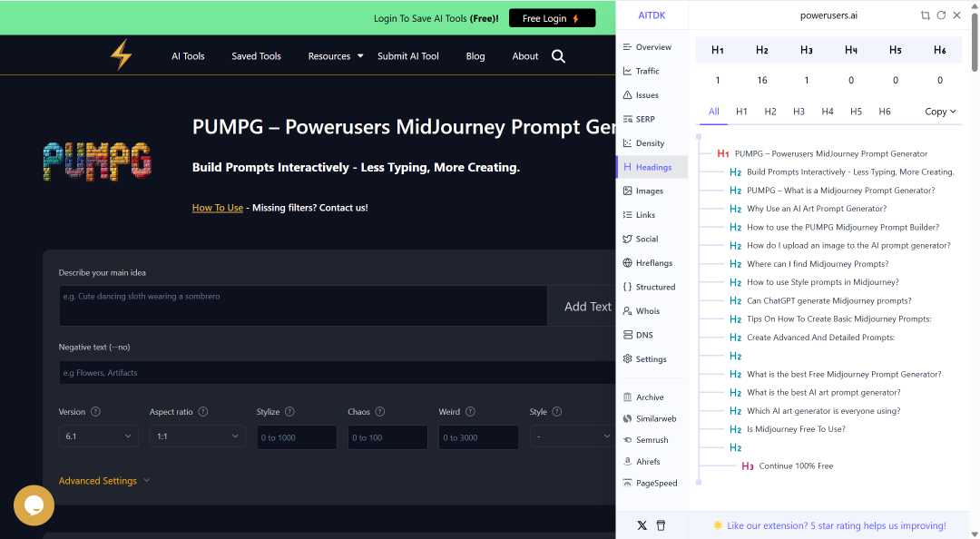Image resolution: width=980 pixels, height=539 pixels.
Task: Open the PageSpeed tool link
Action: coord(650,484)
